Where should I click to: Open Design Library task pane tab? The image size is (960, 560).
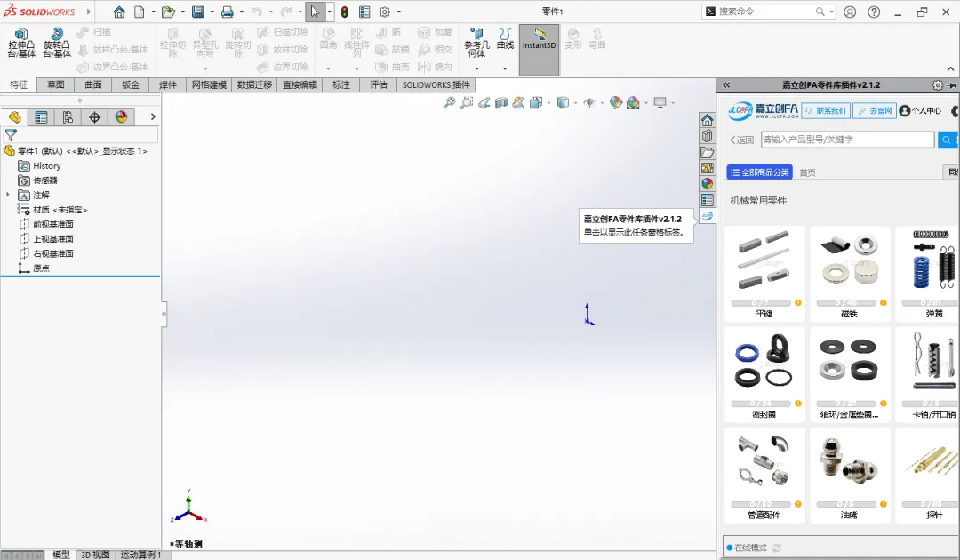(x=708, y=136)
